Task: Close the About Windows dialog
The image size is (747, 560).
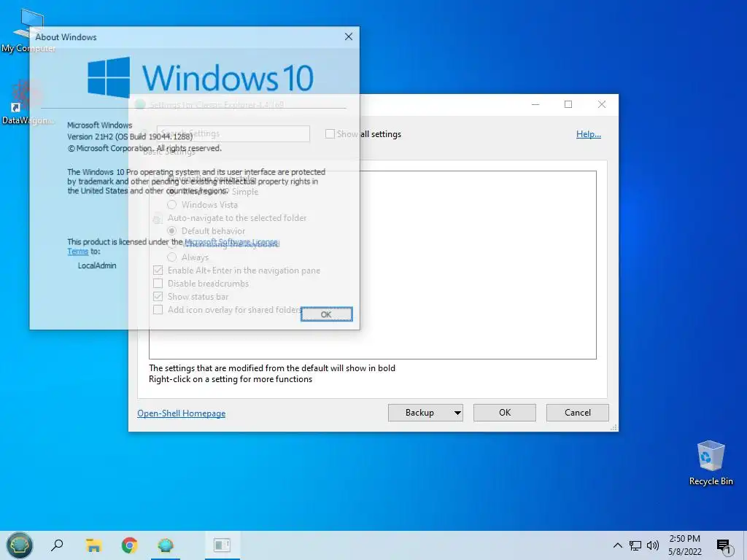Action: (349, 36)
